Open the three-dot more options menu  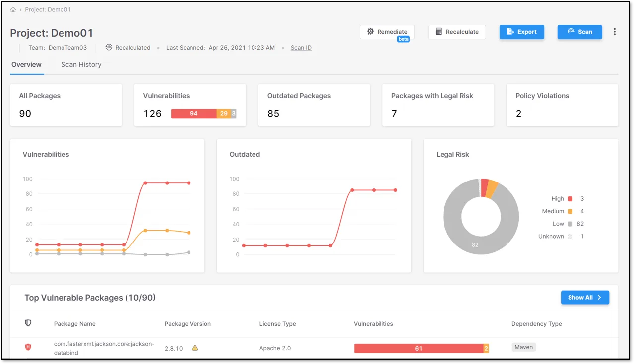click(615, 32)
